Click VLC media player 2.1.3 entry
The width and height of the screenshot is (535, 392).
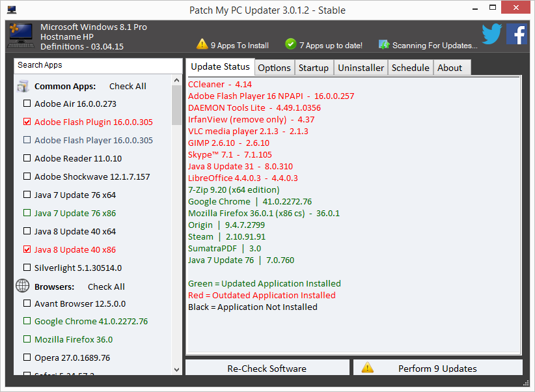tap(248, 131)
